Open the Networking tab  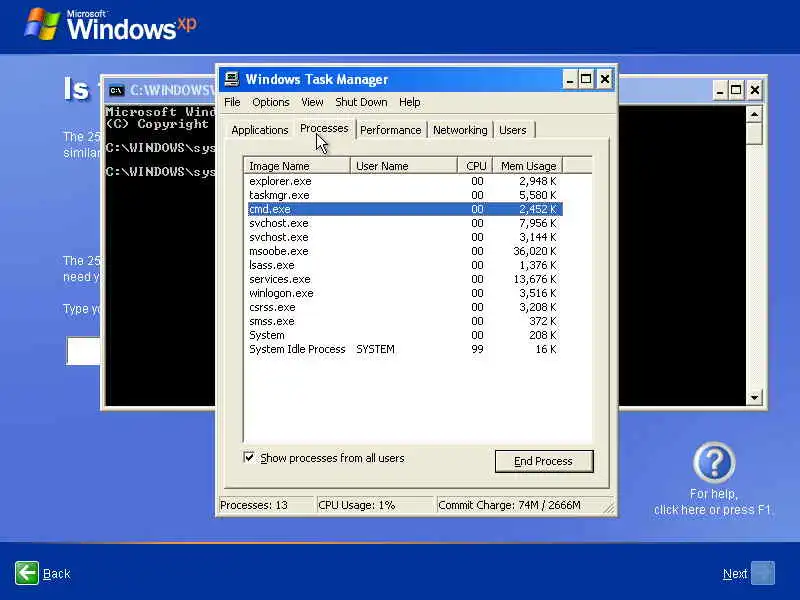[x=460, y=130]
